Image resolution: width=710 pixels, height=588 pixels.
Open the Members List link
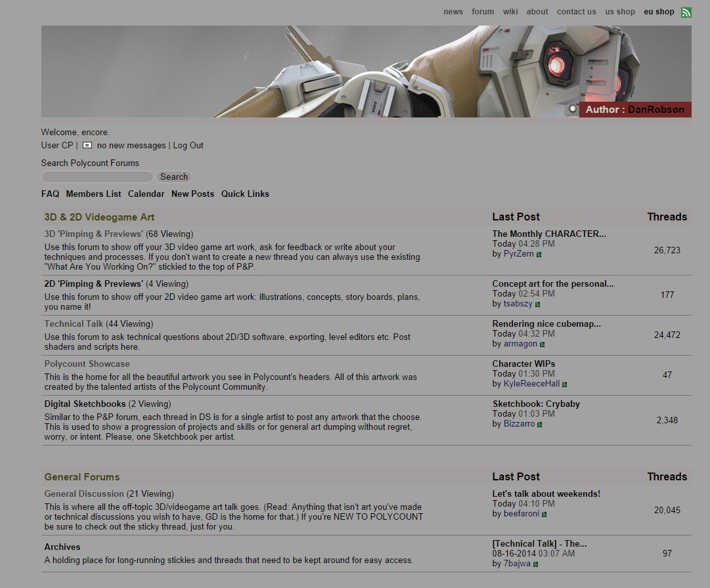coord(93,194)
